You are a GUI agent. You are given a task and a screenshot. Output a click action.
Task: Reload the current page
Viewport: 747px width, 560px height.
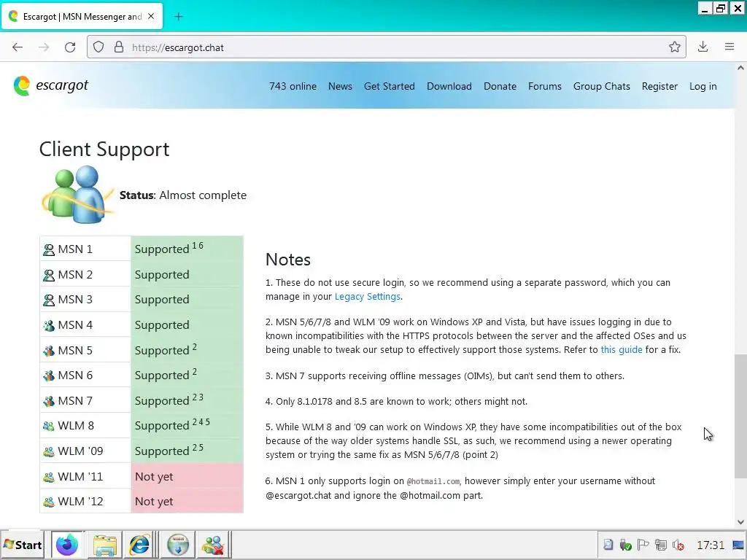click(x=70, y=47)
